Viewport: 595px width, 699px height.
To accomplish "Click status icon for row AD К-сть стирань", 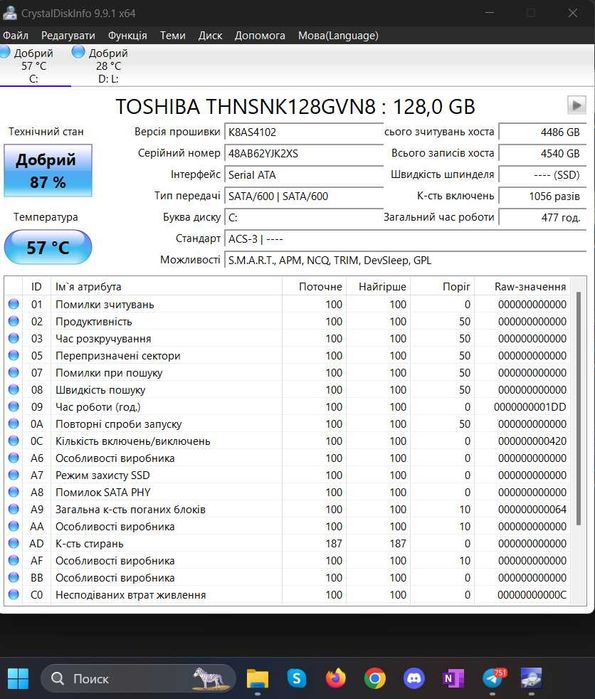I will (x=13, y=543).
